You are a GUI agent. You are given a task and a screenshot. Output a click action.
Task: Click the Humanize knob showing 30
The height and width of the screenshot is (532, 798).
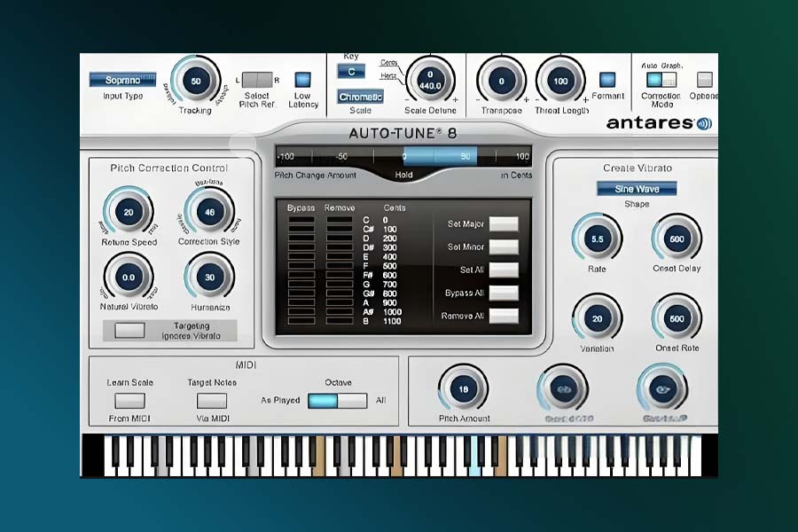(209, 277)
